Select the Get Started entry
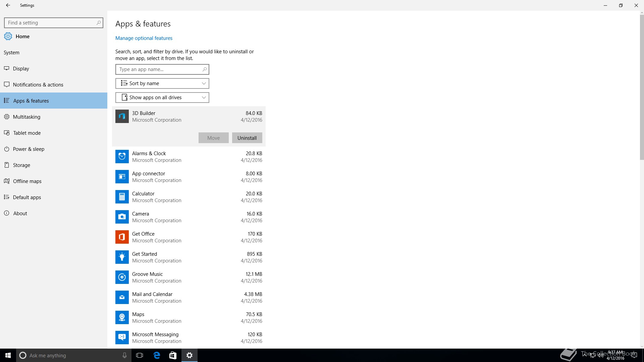The width and height of the screenshot is (644, 362). click(x=189, y=257)
